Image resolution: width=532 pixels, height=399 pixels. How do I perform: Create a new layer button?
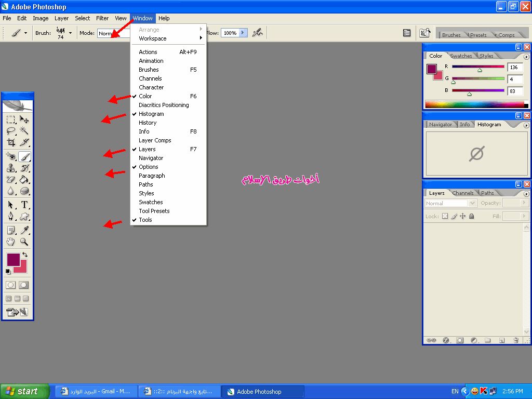(x=502, y=340)
